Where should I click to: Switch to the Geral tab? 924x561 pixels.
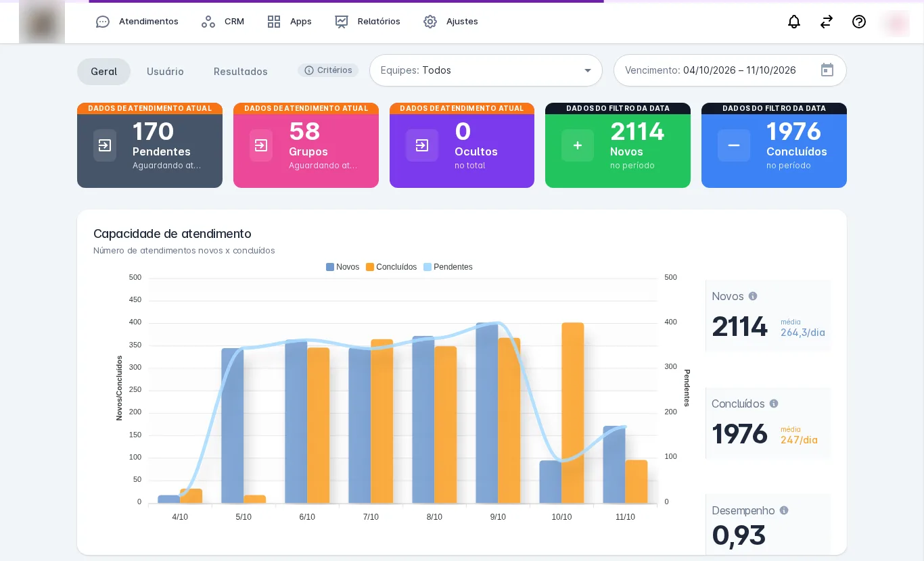click(x=104, y=72)
